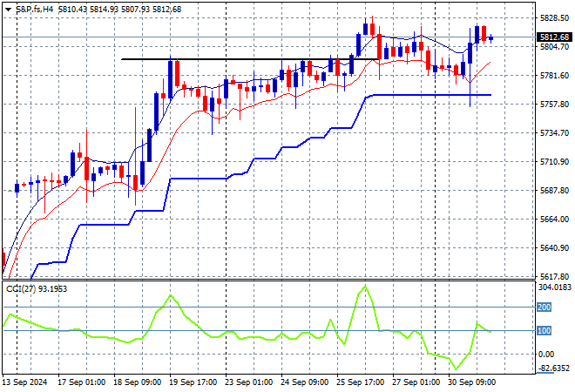Click the CCI scale minimum -82.6352
The width and height of the screenshot is (575, 392).
[554, 368]
